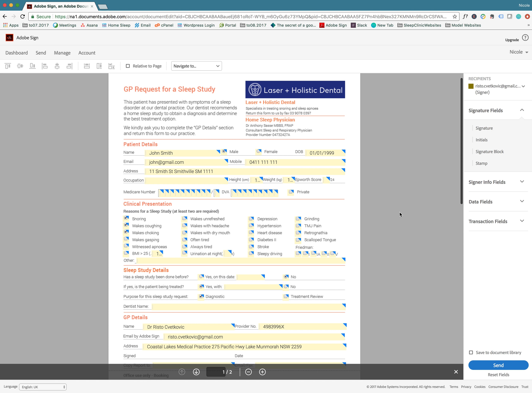Toggle the Snoring checkbox in Clinical Presentation

126,218
